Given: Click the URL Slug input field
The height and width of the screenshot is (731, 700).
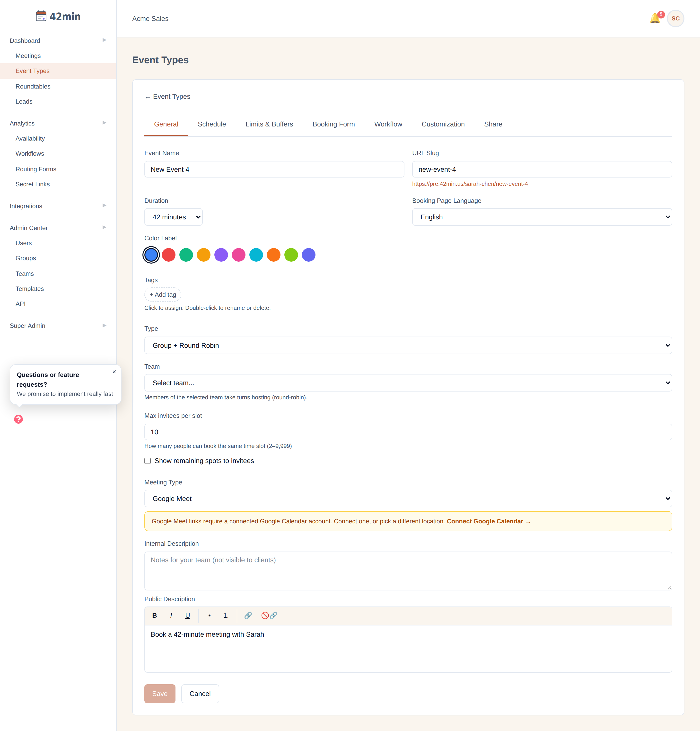Looking at the screenshot, I should pos(542,169).
